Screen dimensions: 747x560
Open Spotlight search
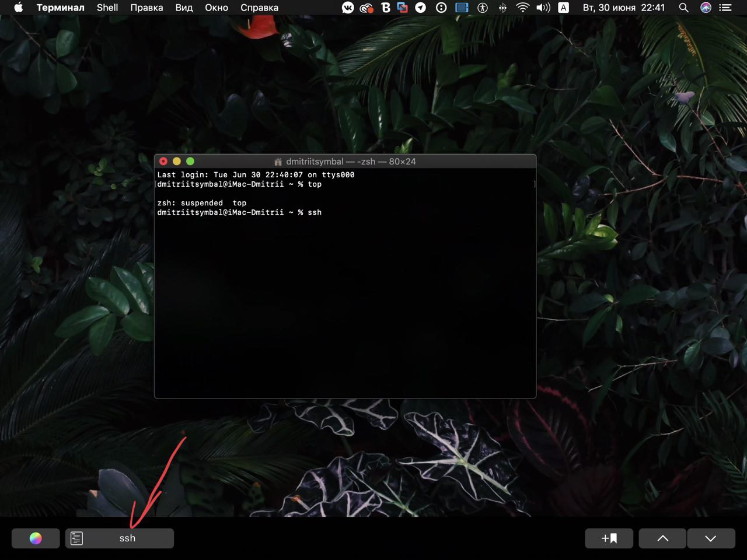684,8
